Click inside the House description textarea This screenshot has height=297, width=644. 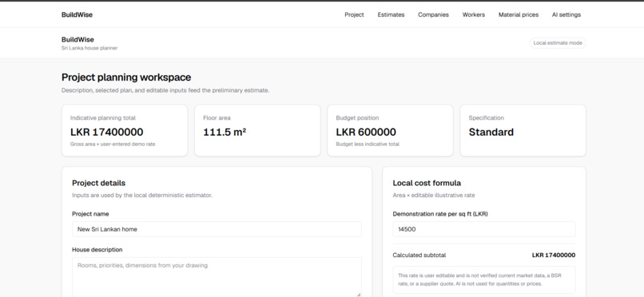(217, 277)
